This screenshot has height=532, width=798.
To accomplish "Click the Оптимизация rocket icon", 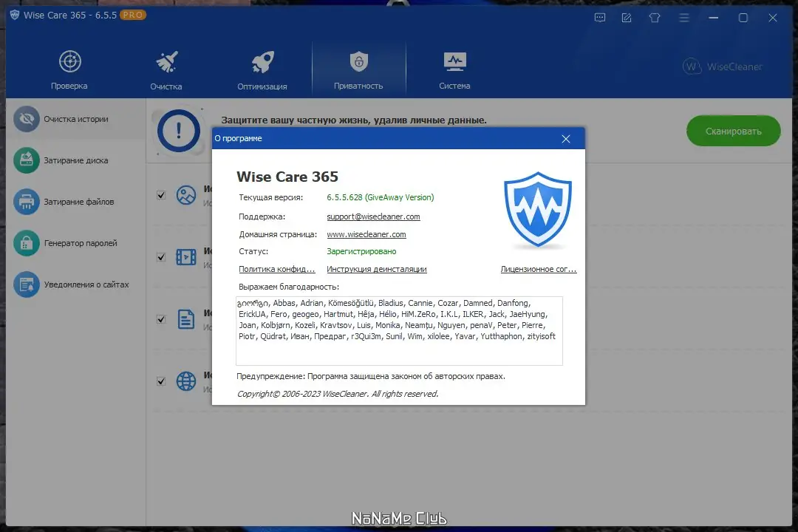I will (262, 62).
